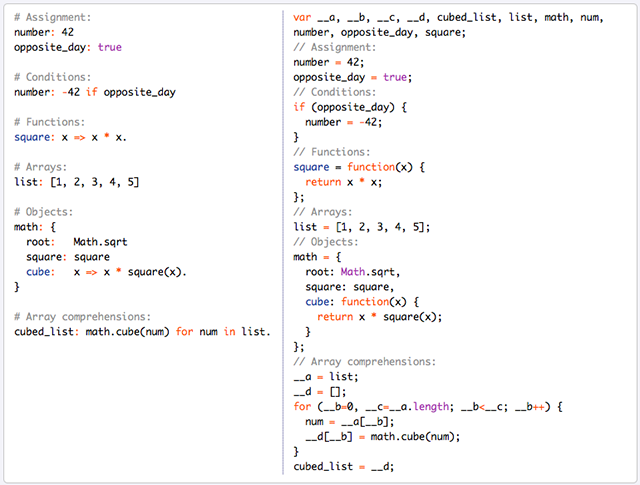This screenshot has height=485, width=640.
Task: Click the "# Array comprehensions:" comment line
Action: [x=82, y=317]
